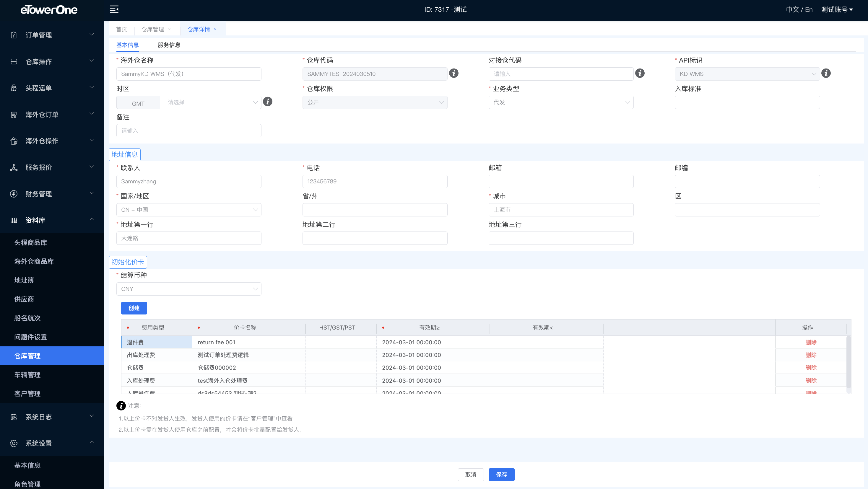The image size is (868, 489).
Task: Expand the 海外仓订单 menu
Action: (92, 114)
